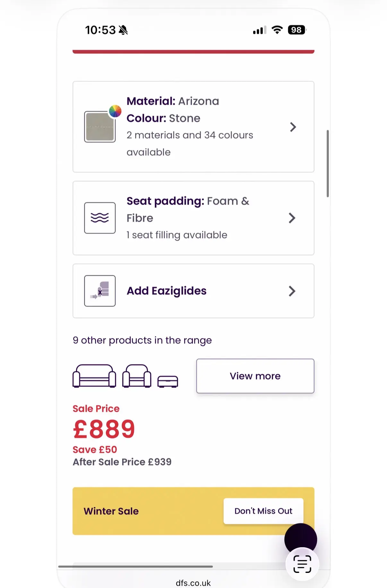Tap the battery level indicator

(297, 30)
